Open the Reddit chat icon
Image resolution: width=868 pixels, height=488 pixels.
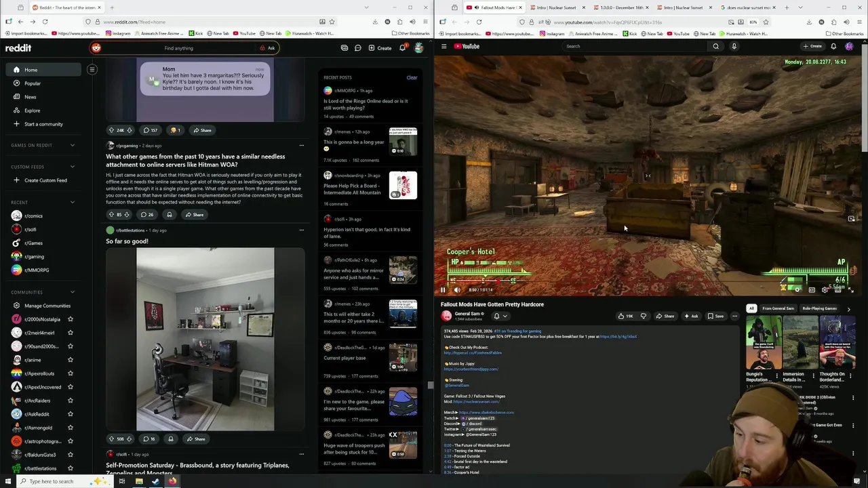[358, 48]
